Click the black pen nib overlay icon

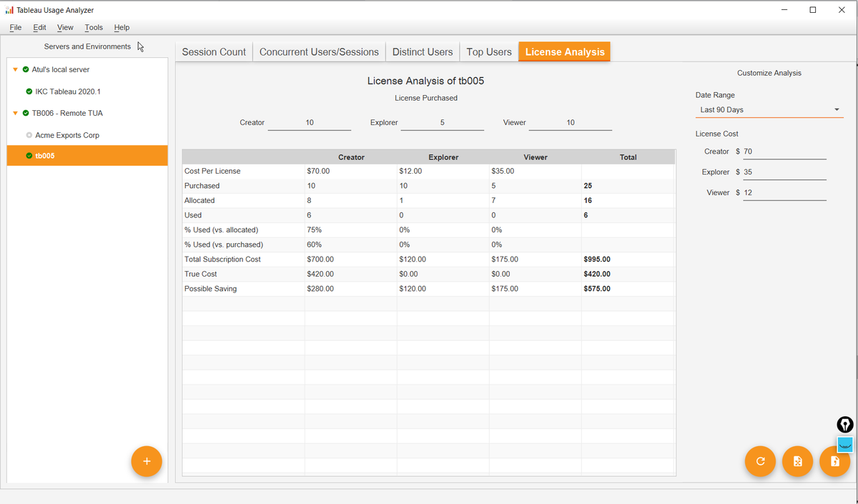pos(845,425)
